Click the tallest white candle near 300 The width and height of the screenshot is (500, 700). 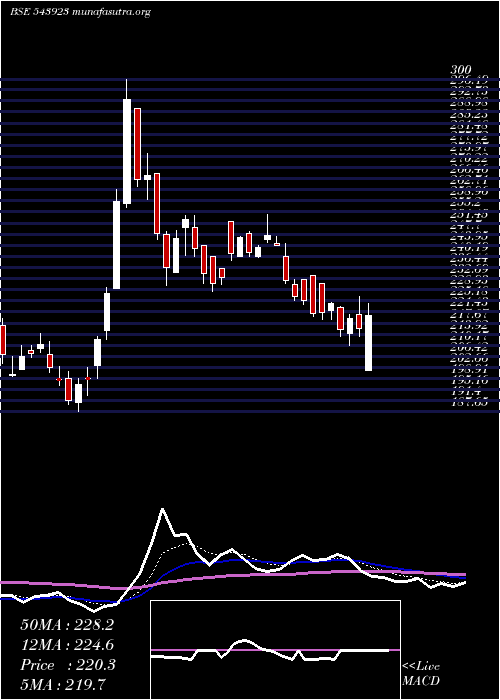[x=127, y=152]
